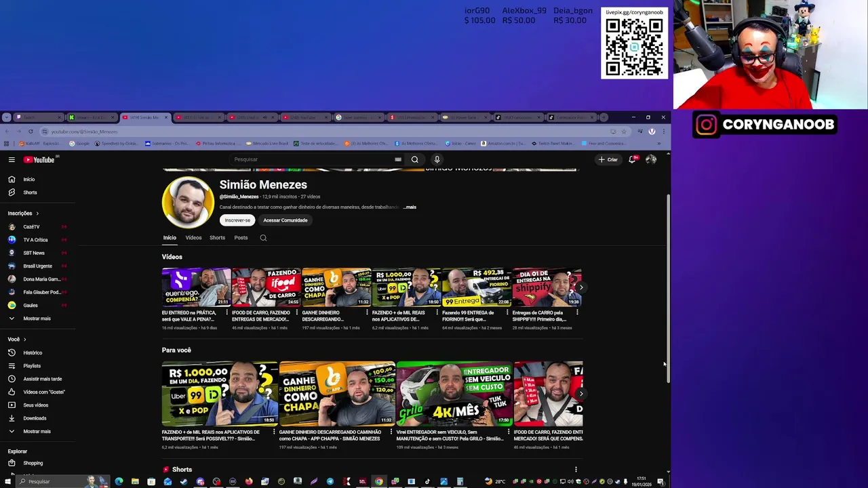Open the notifications bell
Viewport: 868px width, 488px height.
632,160
